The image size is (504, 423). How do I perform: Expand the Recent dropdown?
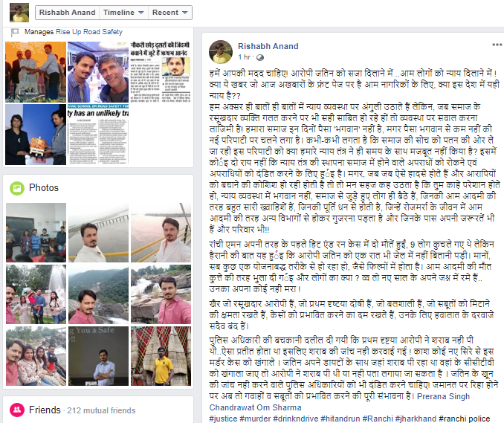coord(170,13)
